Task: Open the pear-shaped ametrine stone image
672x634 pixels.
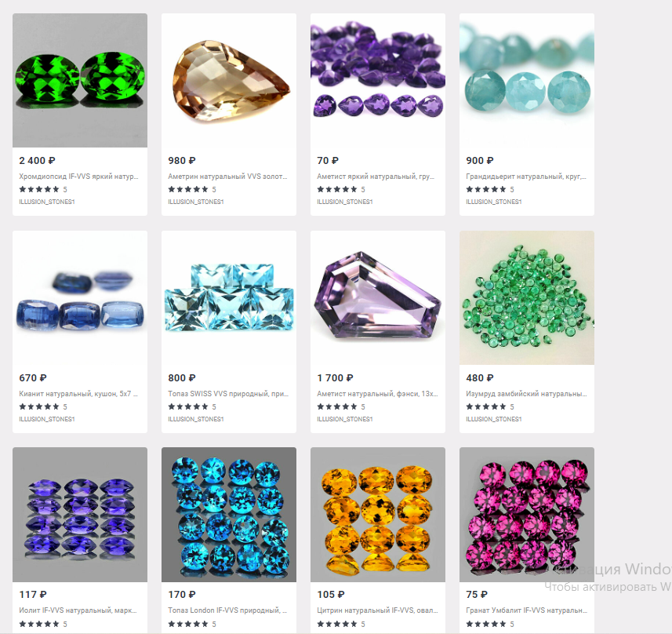Action: click(229, 80)
